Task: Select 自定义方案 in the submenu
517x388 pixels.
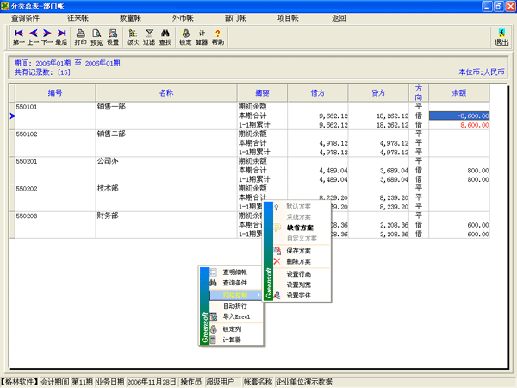Action: [x=301, y=238]
